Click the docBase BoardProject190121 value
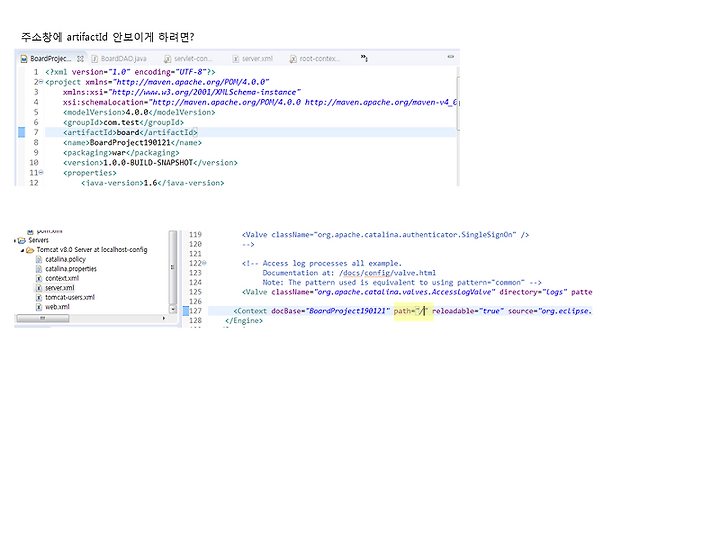The width and height of the screenshot is (720, 540). (x=349, y=311)
